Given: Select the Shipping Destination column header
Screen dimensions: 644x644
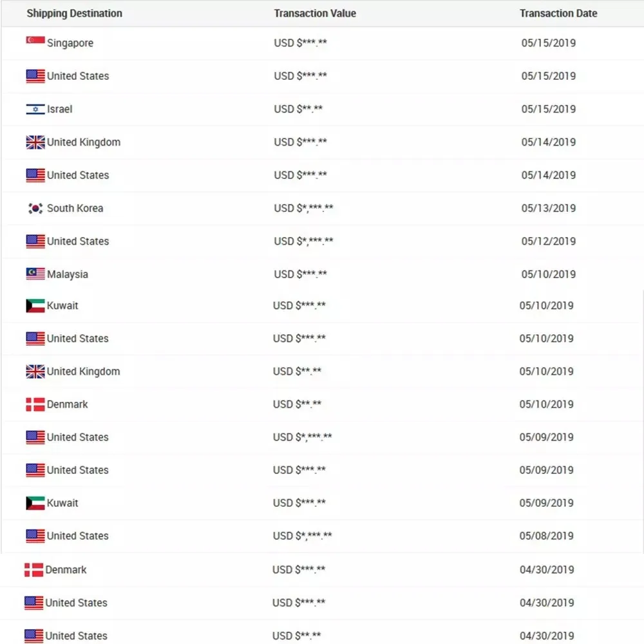Looking at the screenshot, I should 74,13.
